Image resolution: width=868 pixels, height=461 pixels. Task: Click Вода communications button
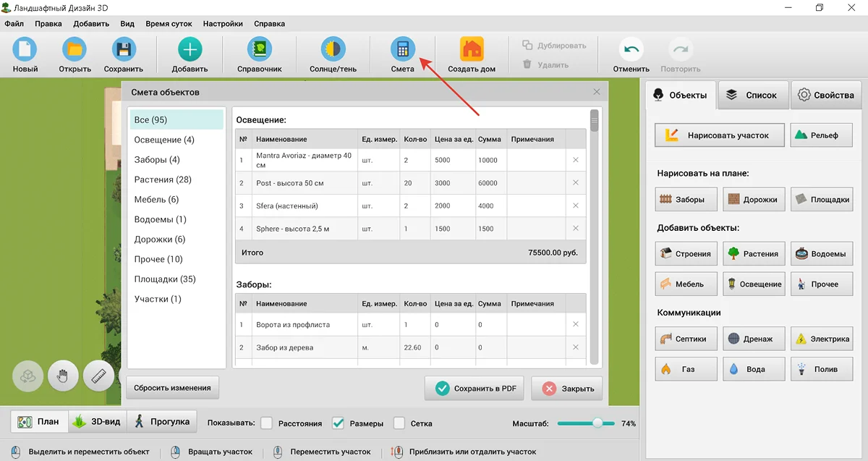[754, 368]
